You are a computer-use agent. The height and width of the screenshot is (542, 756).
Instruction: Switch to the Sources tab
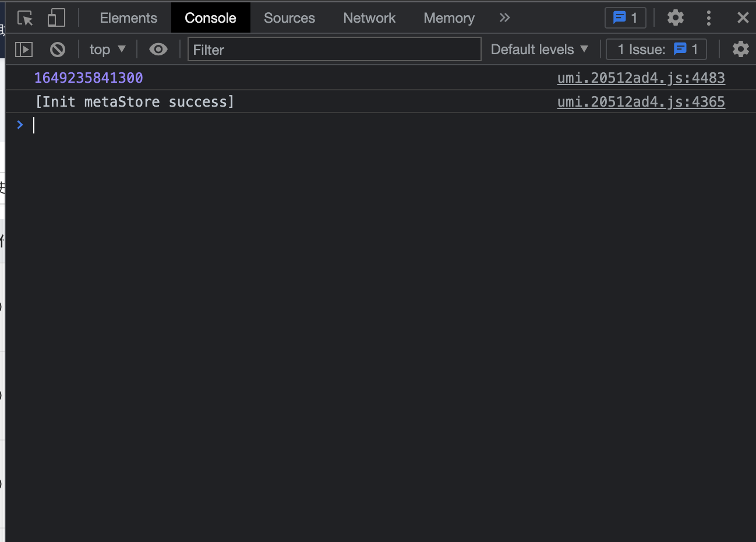point(289,18)
